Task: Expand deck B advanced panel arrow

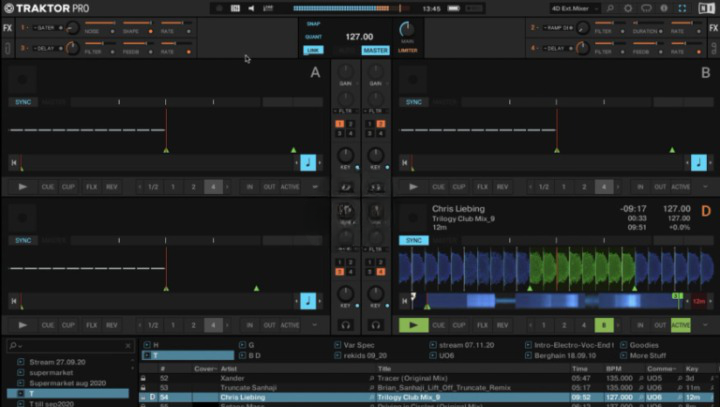Action: pyautogui.click(x=705, y=187)
